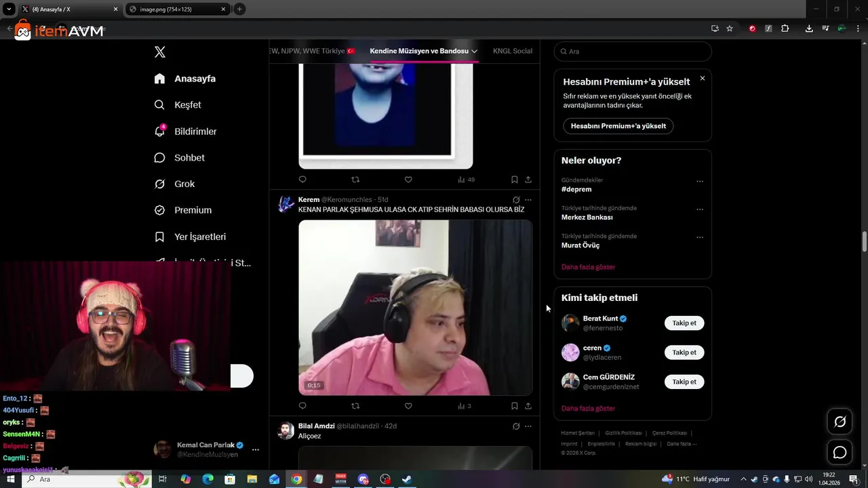Open more menu on Bilal Amdzi's post
The height and width of the screenshot is (488, 868).
(x=528, y=426)
